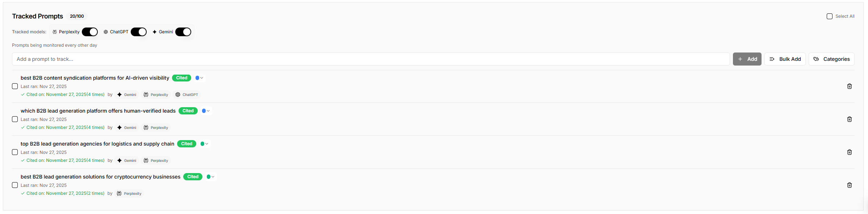
Task: Open the Categories manager
Action: coord(831,59)
